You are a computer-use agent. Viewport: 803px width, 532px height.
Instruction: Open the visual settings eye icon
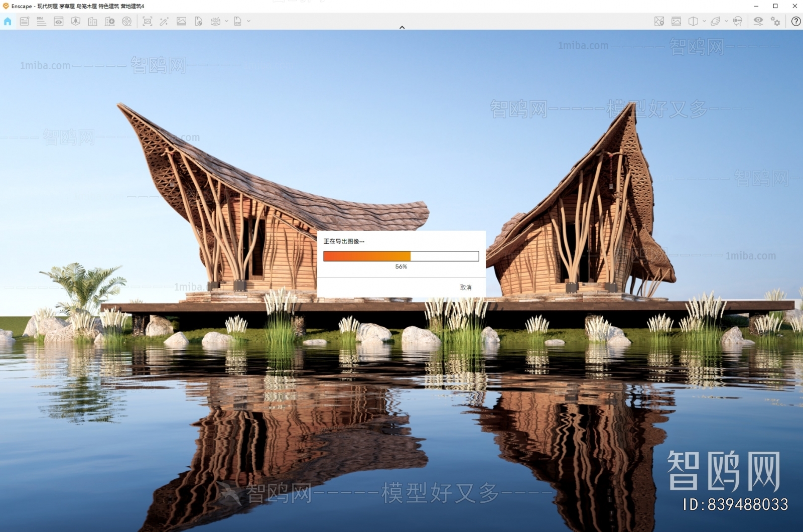(x=758, y=22)
